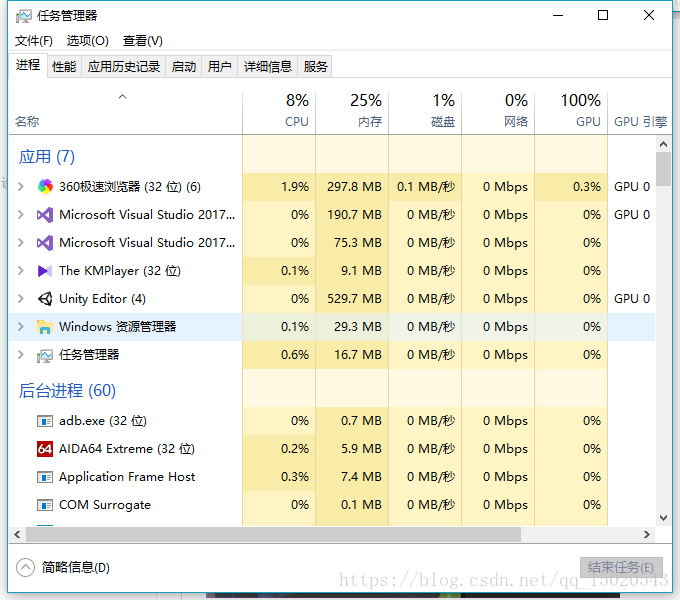
Task: Minimize the 任务管理器 window
Action: pyautogui.click(x=558, y=16)
